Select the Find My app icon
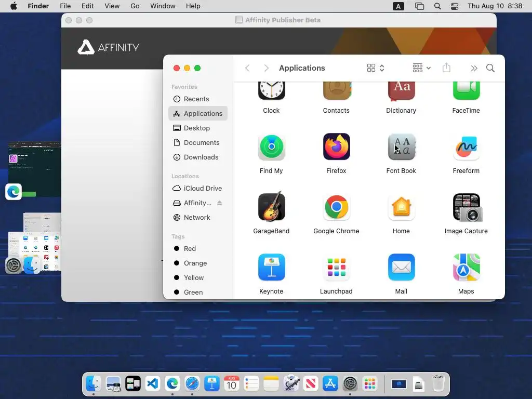The image size is (532, 399). (271, 147)
